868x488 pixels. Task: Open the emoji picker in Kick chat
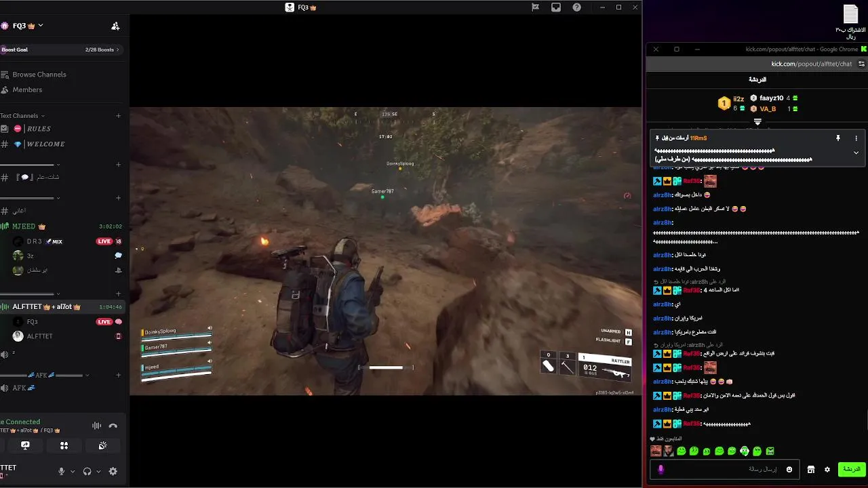point(789,469)
